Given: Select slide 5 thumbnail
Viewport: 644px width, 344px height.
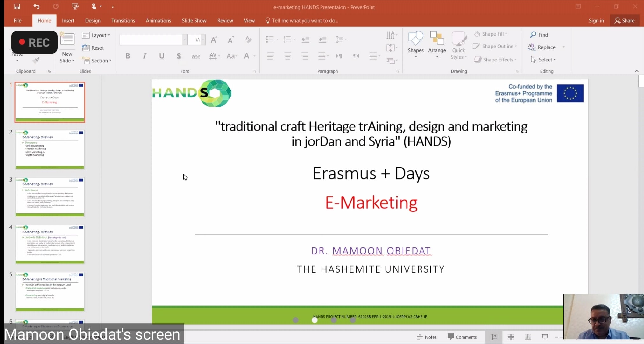Looking at the screenshot, I should [50, 291].
